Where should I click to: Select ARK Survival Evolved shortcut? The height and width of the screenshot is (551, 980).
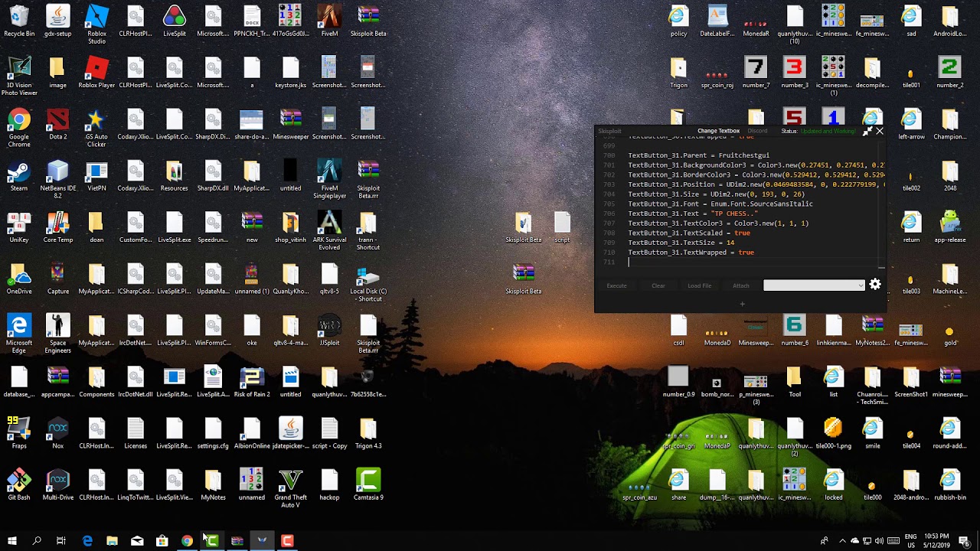click(x=329, y=230)
